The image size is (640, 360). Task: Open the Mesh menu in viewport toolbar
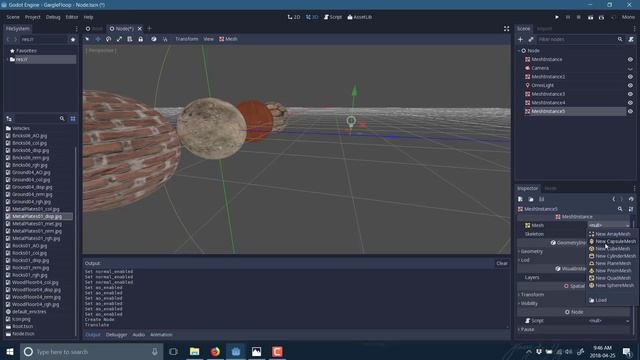[x=228, y=39]
